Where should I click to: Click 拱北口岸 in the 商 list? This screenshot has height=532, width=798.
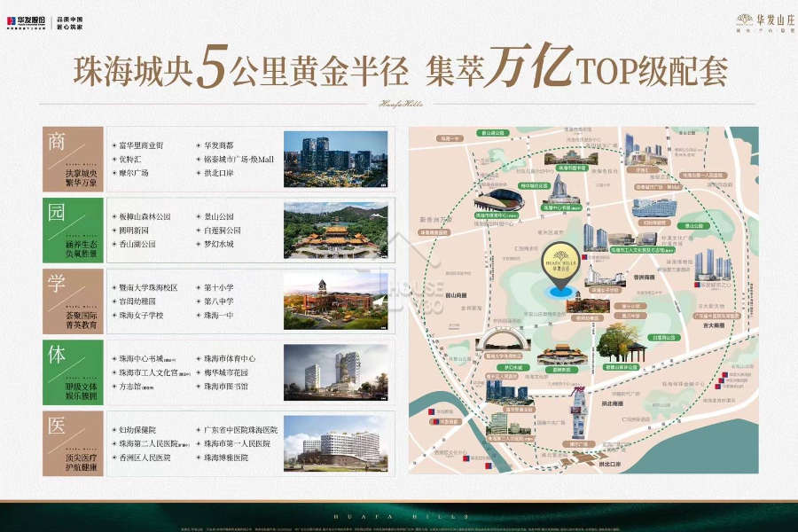click(218, 173)
